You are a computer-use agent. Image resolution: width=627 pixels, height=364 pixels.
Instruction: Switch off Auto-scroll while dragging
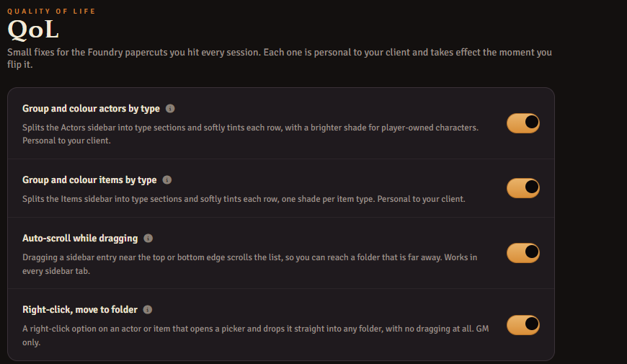[x=523, y=253]
